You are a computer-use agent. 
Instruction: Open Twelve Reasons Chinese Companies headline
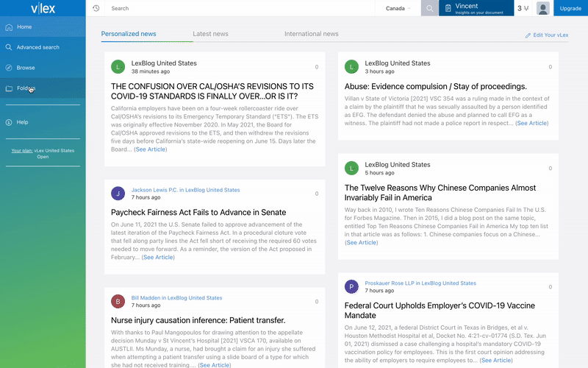click(x=440, y=193)
